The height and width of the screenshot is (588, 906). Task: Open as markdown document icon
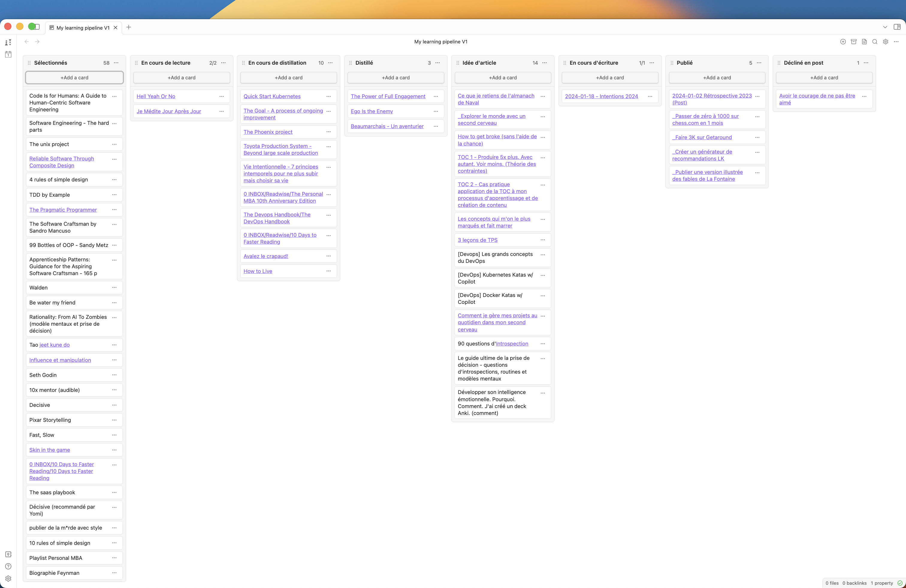click(x=864, y=42)
